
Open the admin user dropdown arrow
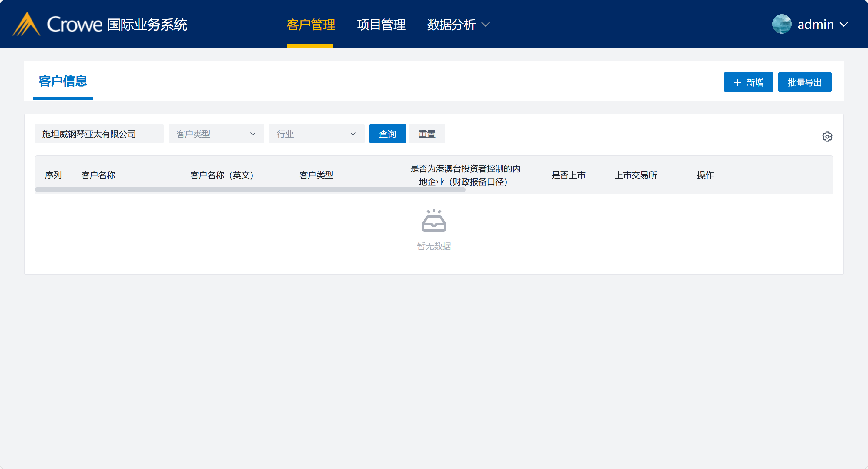pyautogui.click(x=844, y=25)
